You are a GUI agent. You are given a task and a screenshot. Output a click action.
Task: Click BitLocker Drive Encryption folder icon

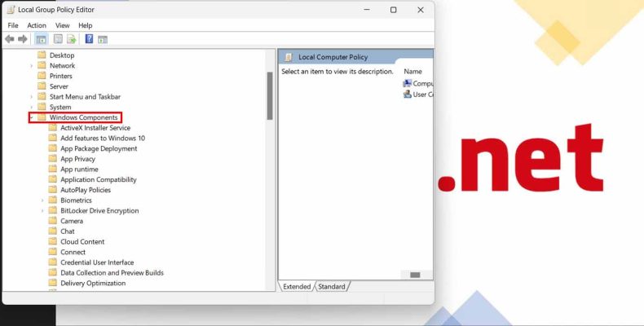[x=52, y=210]
